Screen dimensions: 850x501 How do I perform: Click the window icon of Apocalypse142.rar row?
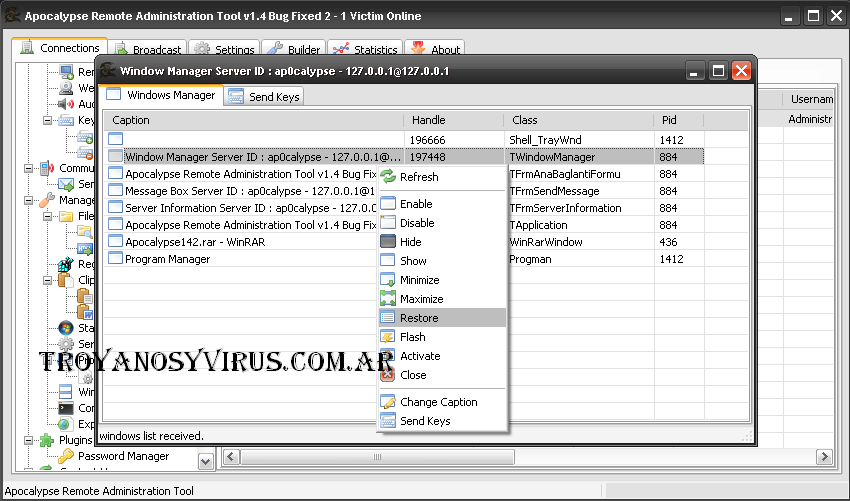click(115, 242)
